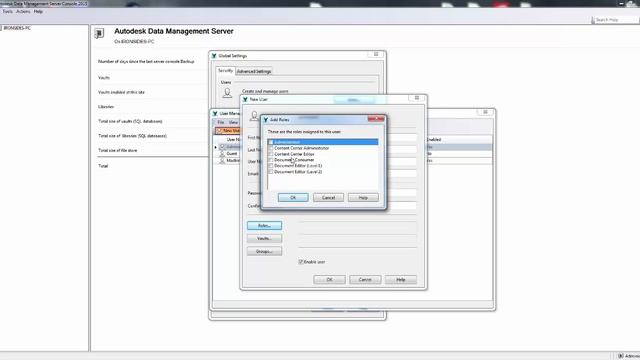Select IRONSIDES-PC node in the tree

click(17, 28)
